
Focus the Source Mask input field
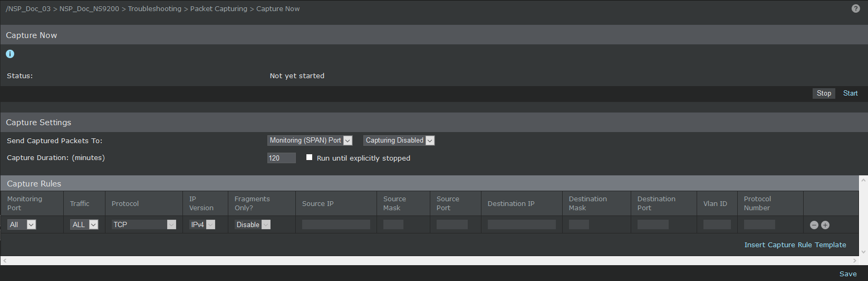tap(393, 224)
